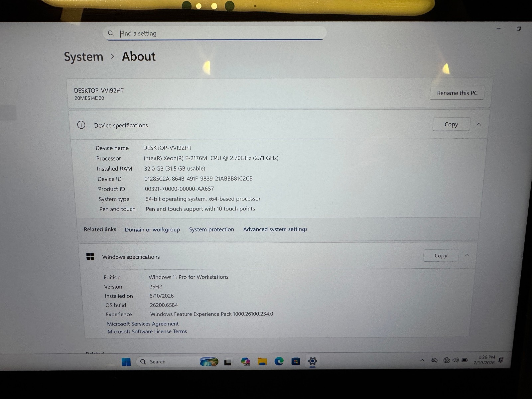
Task: Collapse the Windows specifications section
Action: coord(467,255)
